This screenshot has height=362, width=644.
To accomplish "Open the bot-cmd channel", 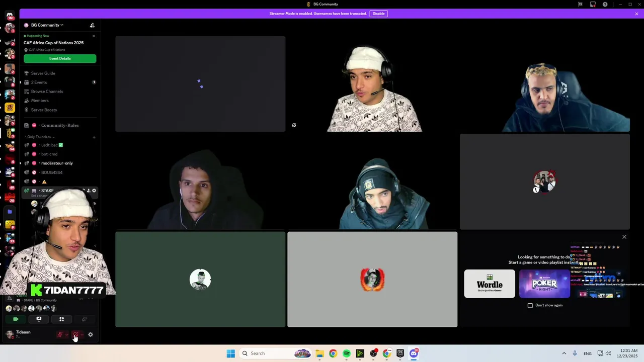I will (59, 154).
